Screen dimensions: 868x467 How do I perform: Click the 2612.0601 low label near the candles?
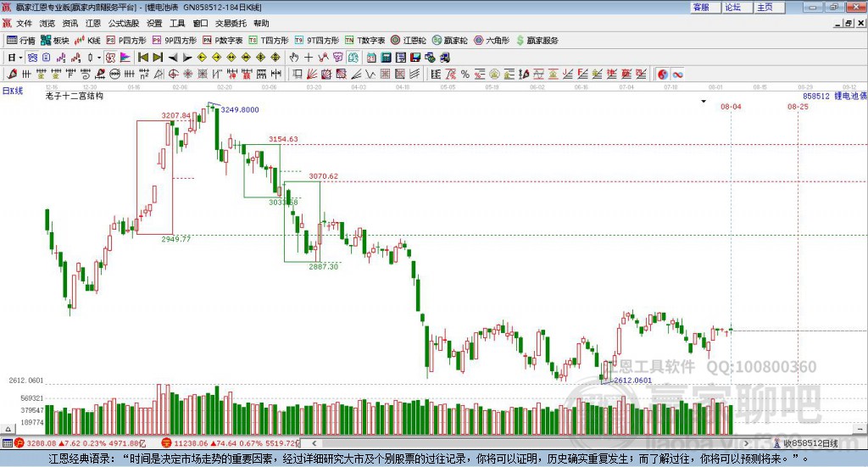pyautogui.click(x=632, y=381)
